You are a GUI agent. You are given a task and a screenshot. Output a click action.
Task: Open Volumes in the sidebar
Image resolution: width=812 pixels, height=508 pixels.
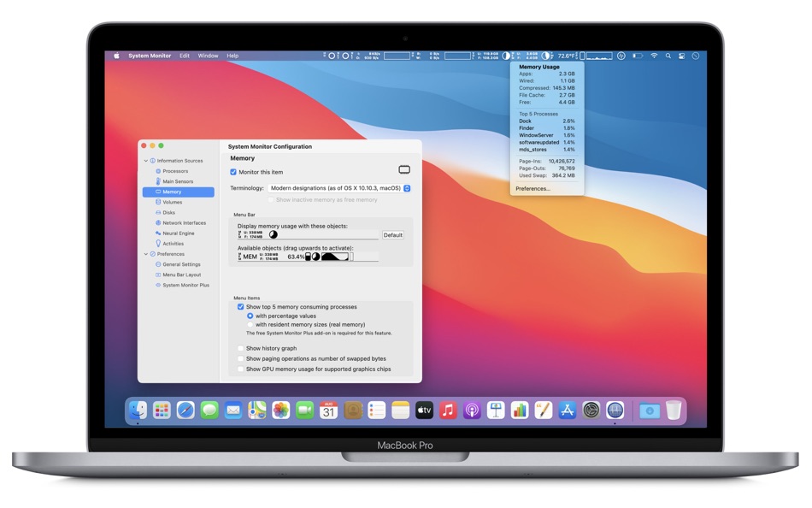click(x=172, y=202)
